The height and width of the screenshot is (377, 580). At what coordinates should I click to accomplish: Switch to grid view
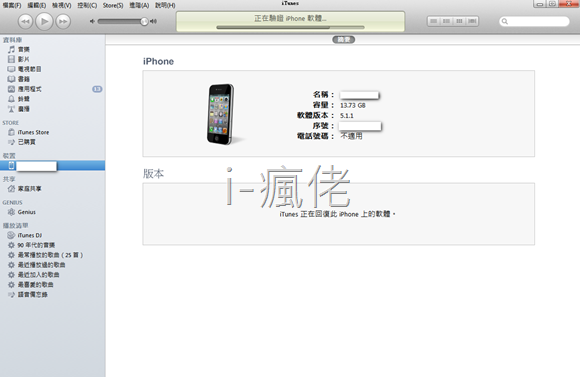click(459, 21)
